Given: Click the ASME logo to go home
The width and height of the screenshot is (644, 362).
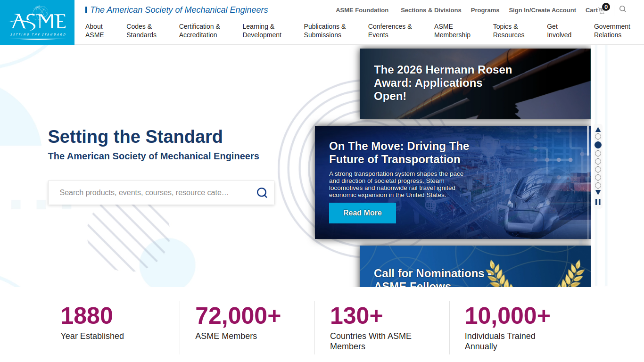Looking at the screenshot, I should click(x=37, y=23).
